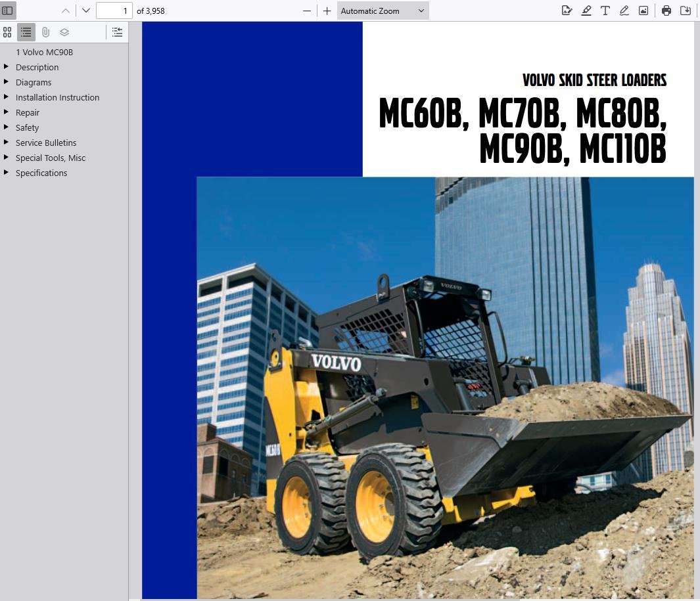This screenshot has height=601, width=700.
Task: Expand the Repair outline entry
Action: coord(7,112)
